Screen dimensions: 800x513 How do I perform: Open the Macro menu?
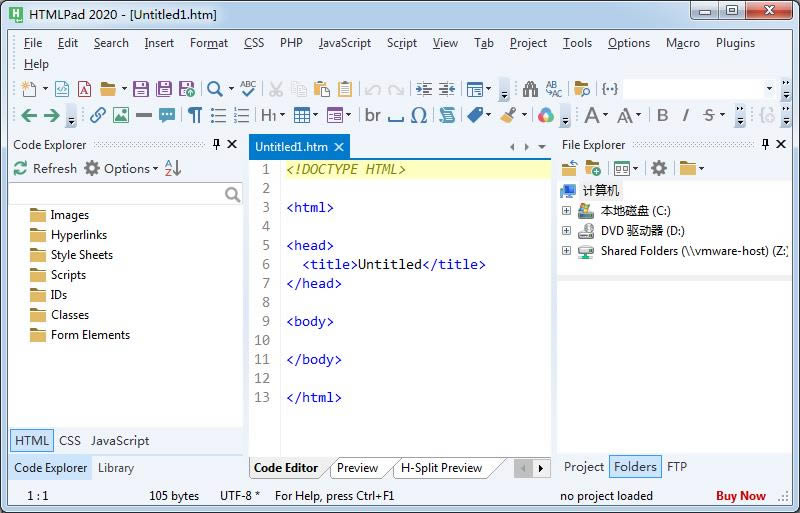point(683,43)
